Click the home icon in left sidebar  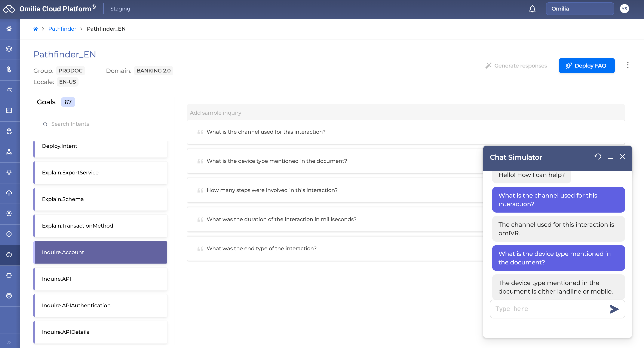tap(9, 28)
